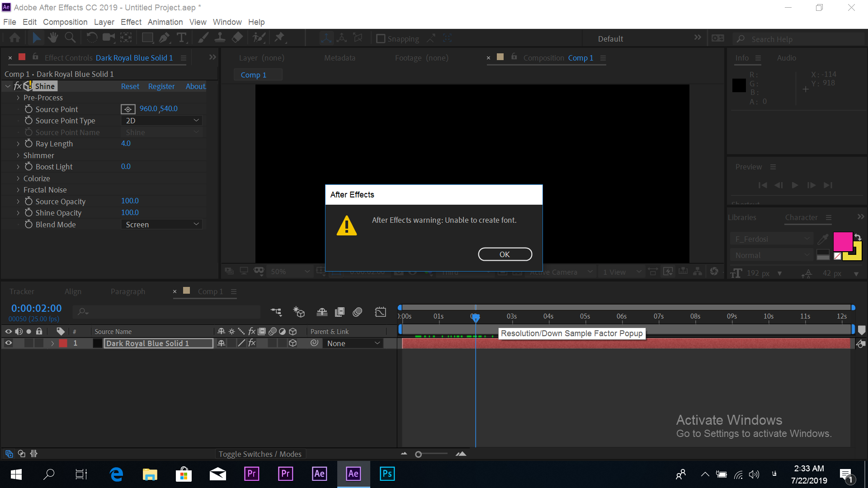Screen dimensions: 868x488
Task: Click the OK button to dismiss warning
Action: [505, 254]
